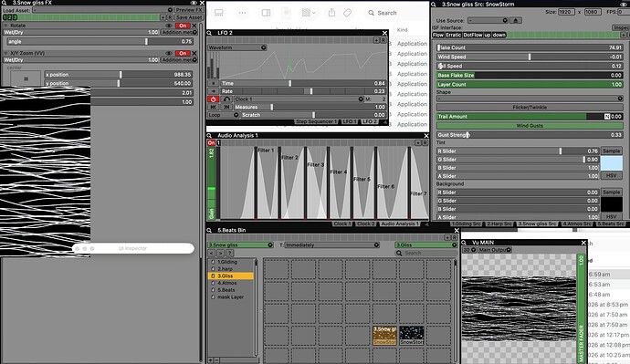This screenshot has width=630, height=364.
Task: Open the Clock 1 dropdown in LFO 2
Action: pyautogui.click(x=299, y=99)
